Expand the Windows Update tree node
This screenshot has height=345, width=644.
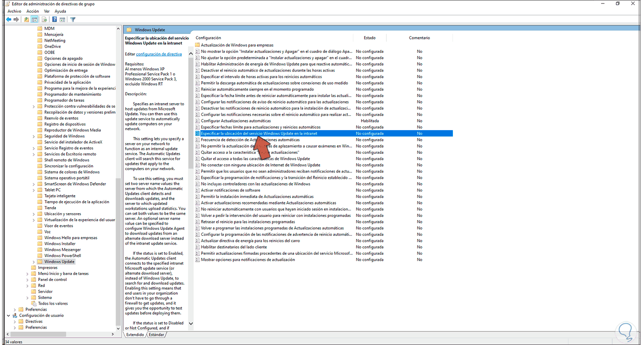(34, 262)
